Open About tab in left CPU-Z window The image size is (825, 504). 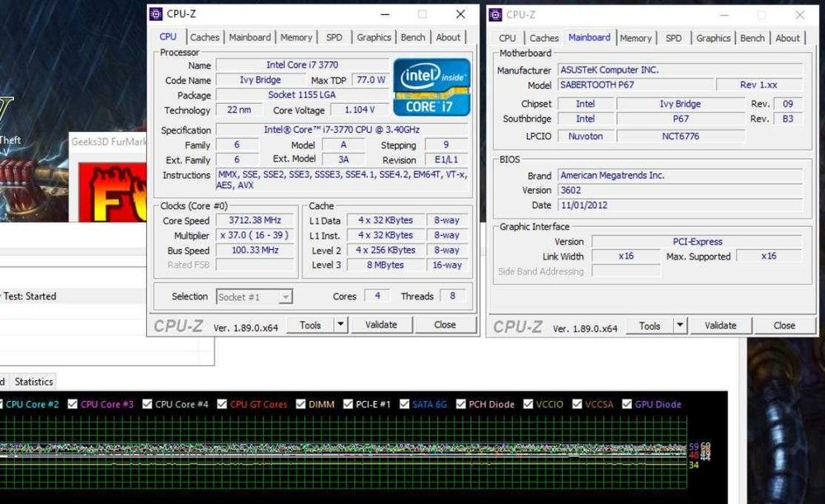coord(448,37)
